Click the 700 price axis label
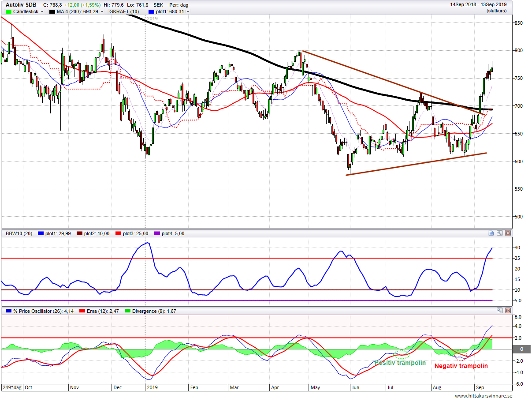The height and width of the screenshot is (398, 532). pos(519,106)
